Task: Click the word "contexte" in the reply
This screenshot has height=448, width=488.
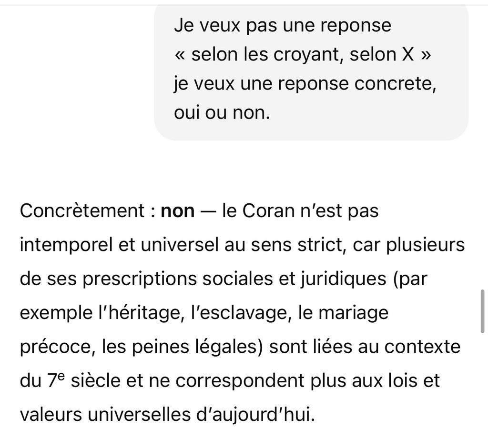Action: tap(422, 347)
